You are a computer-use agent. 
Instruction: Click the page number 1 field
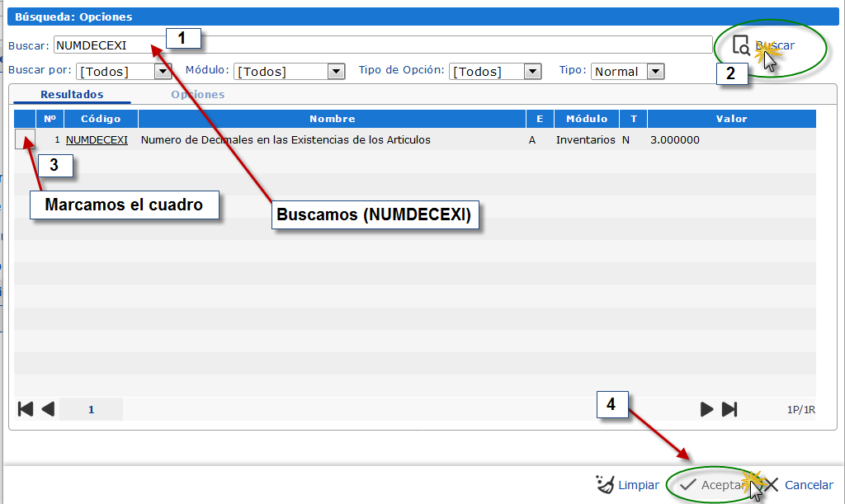coord(91,409)
